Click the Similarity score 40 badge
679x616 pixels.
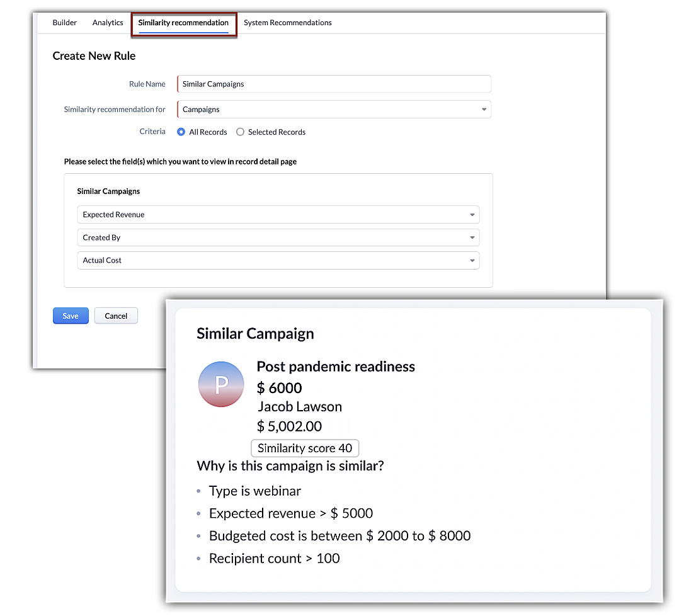[305, 448]
